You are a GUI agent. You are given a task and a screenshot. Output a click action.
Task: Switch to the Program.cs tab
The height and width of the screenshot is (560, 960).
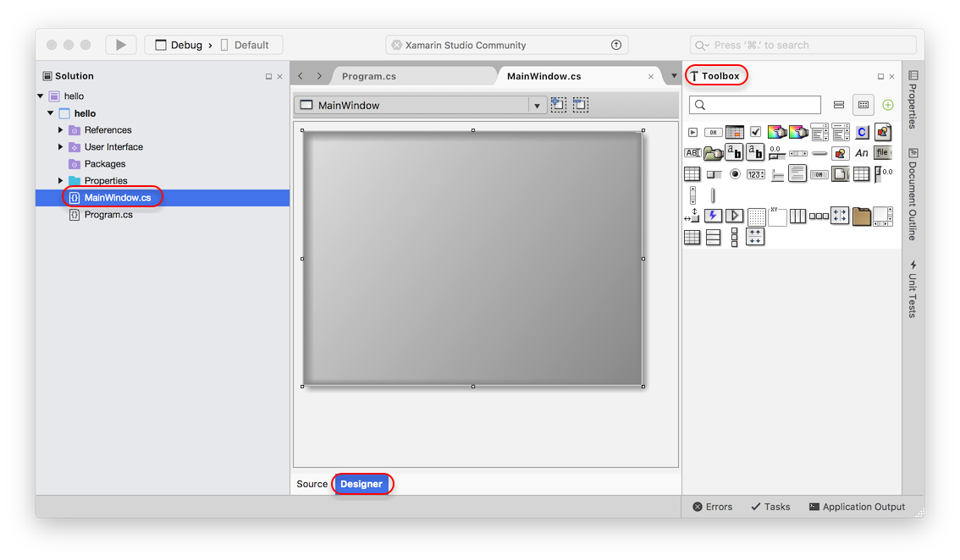(369, 76)
